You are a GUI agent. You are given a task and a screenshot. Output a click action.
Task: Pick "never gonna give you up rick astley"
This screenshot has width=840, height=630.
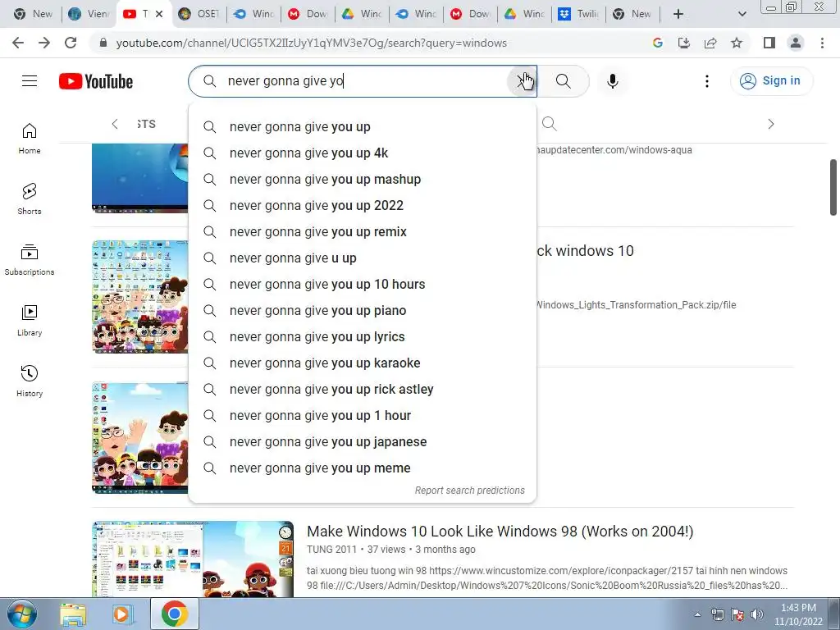pos(363,390)
